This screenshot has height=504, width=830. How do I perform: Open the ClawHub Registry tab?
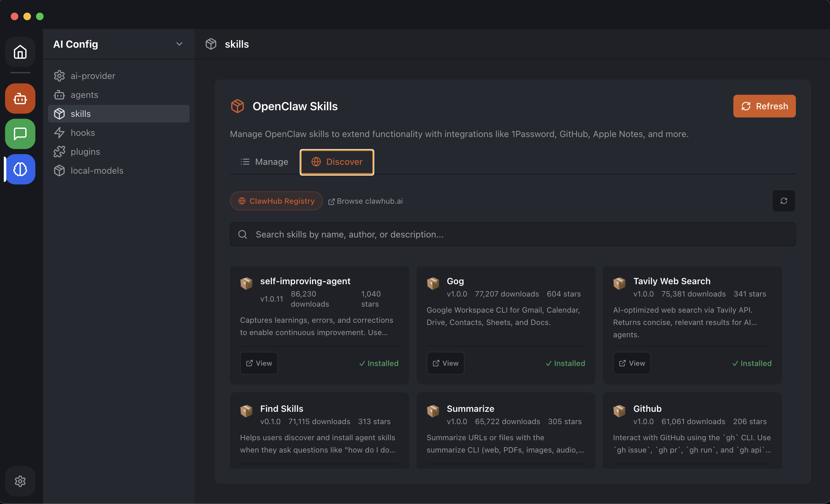276,201
